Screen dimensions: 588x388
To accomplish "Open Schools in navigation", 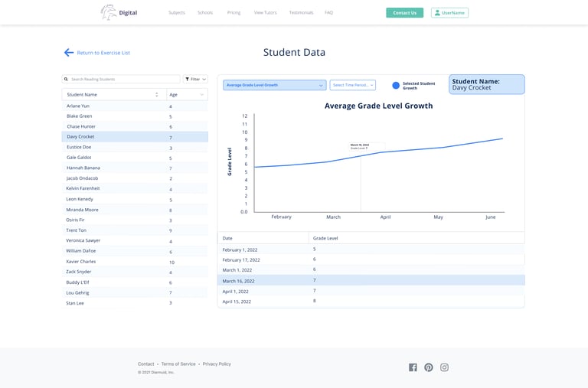I will [x=205, y=12].
